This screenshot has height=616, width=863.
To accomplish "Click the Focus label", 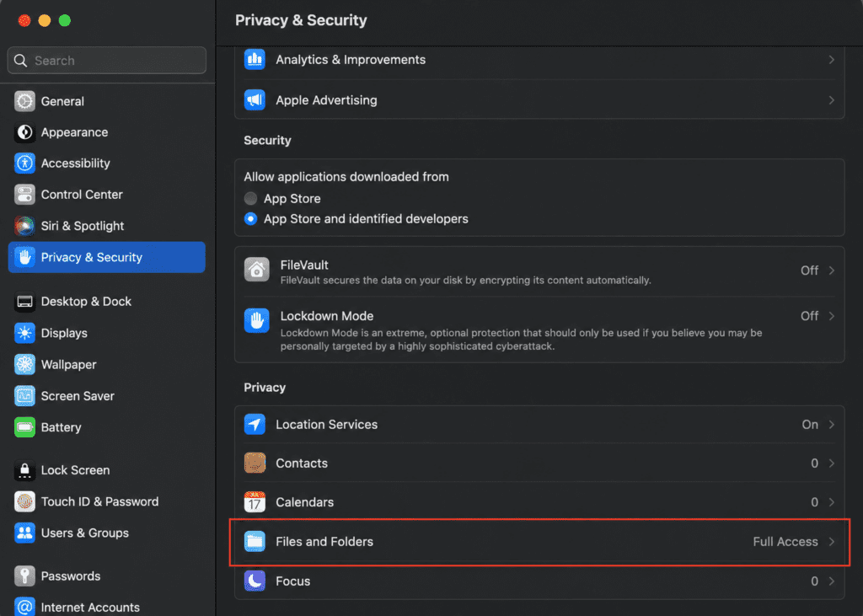I will [292, 581].
